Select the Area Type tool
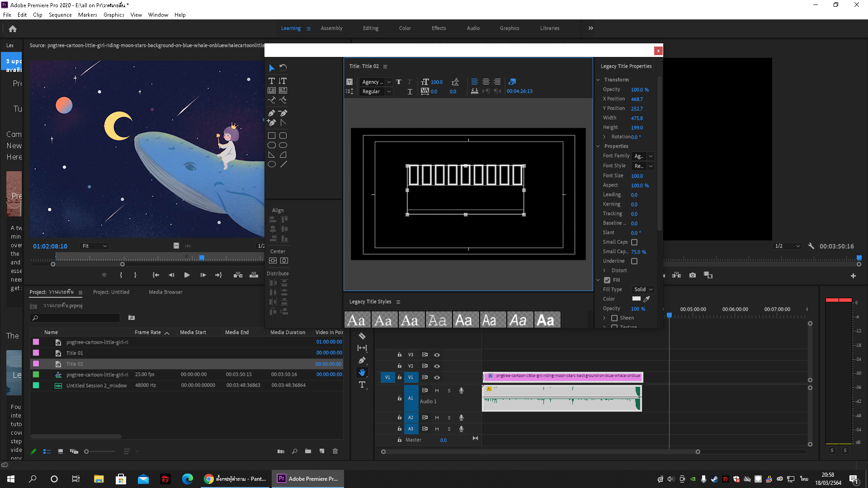Viewport: 868px width, 488px height. (272, 90)
